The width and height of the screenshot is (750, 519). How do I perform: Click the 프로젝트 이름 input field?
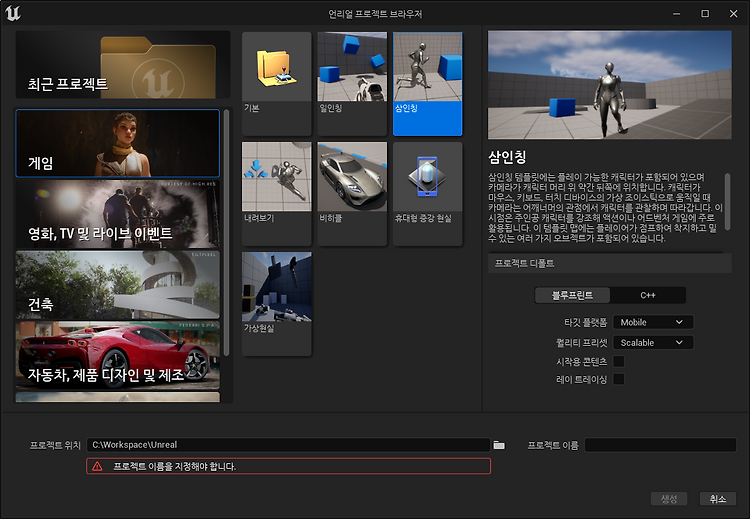[660, 445]
